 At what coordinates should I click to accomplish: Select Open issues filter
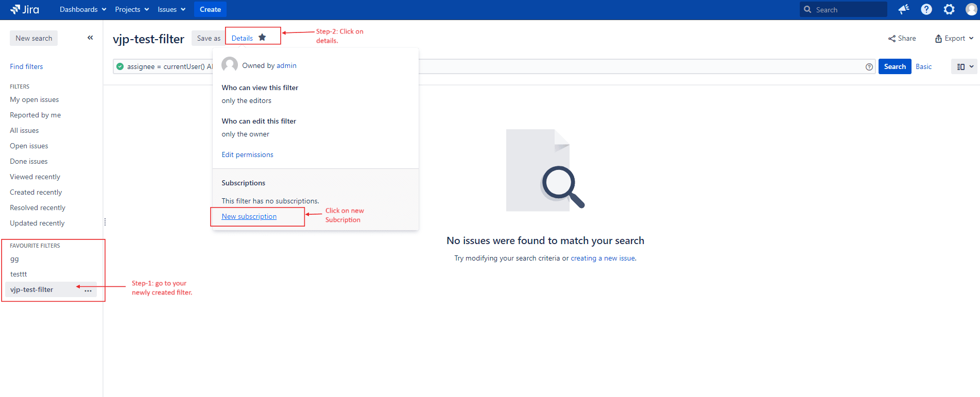(x=29, y=146)
